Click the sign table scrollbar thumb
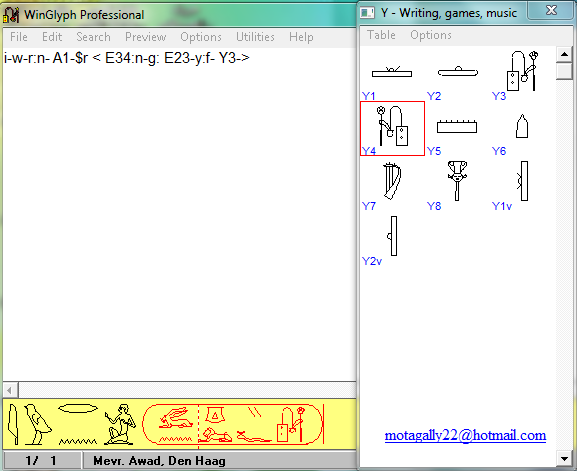 tap(564, 71)
